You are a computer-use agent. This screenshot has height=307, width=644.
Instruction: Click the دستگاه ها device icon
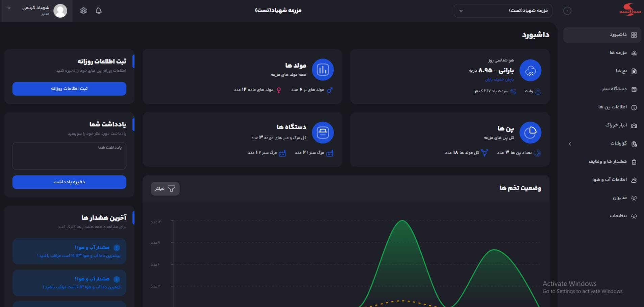click(323, 133)
